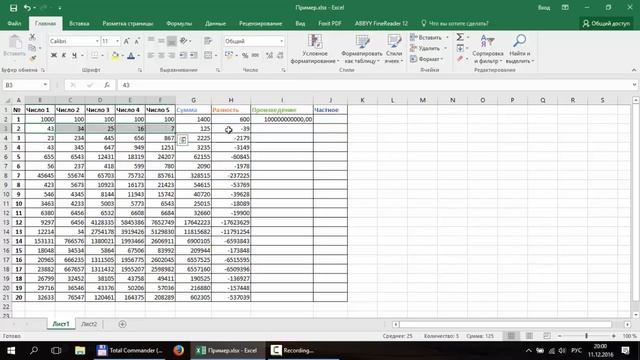Toggle underline formatting (Ч)
Screen dimensions: 640x360
point(74,55)
